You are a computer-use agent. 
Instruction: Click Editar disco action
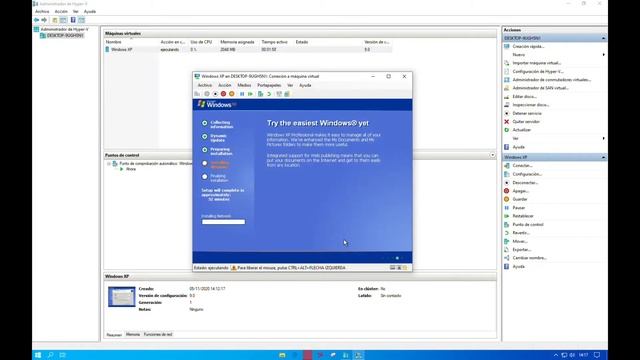pos(524,97)
